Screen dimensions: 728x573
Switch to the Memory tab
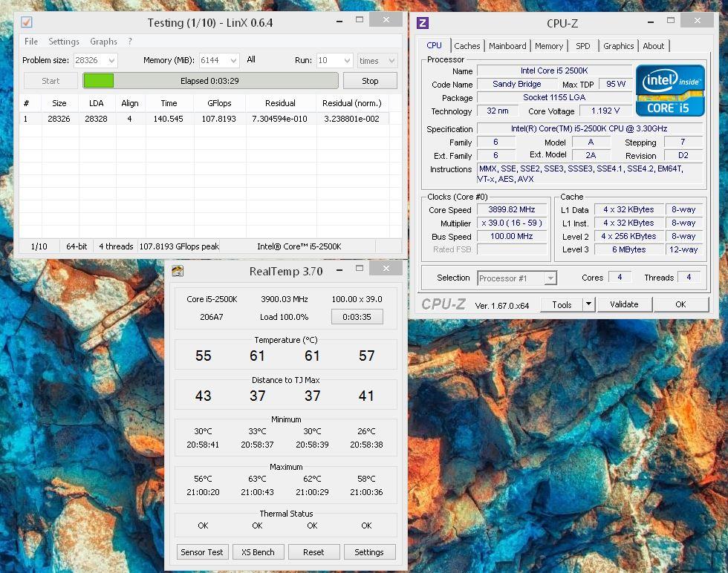pos(549,46)
